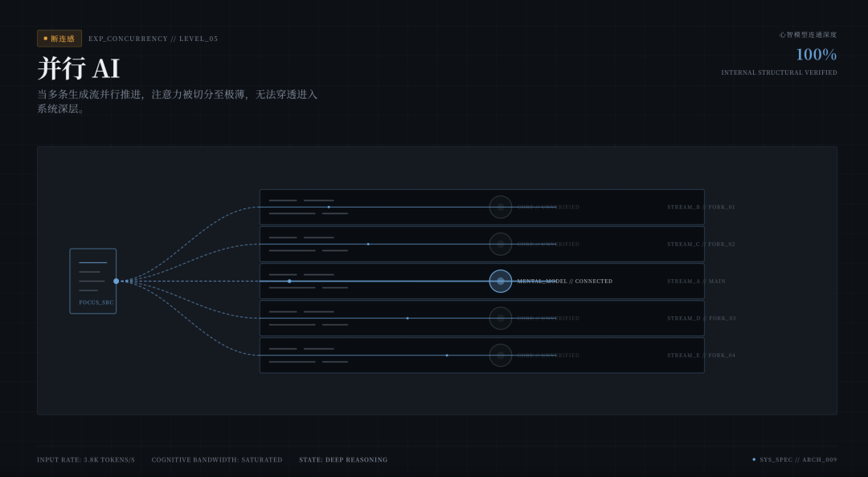868x477 pixels.
Task: Click the output dot on the FOCUS_SRC card edge
Action: pos(117,282)
